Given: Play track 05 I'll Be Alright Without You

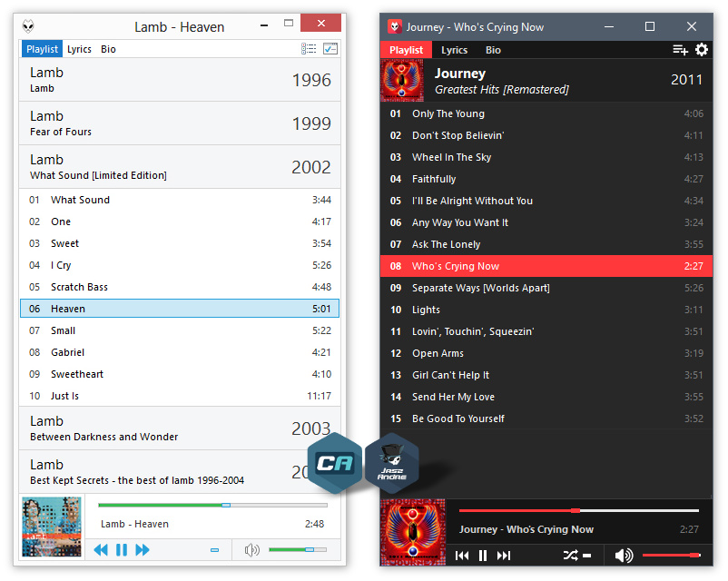Looking at the screenshot, I should point(546,202).
